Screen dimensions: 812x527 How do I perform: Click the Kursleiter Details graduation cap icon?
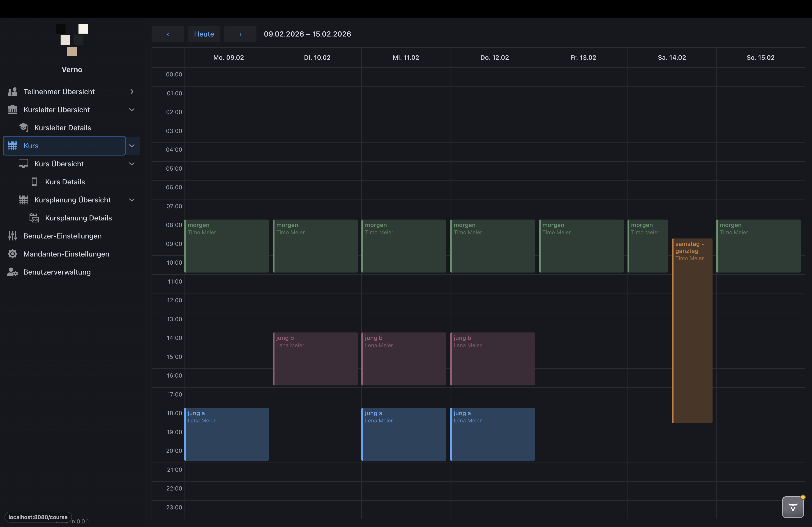pos(23,128)
